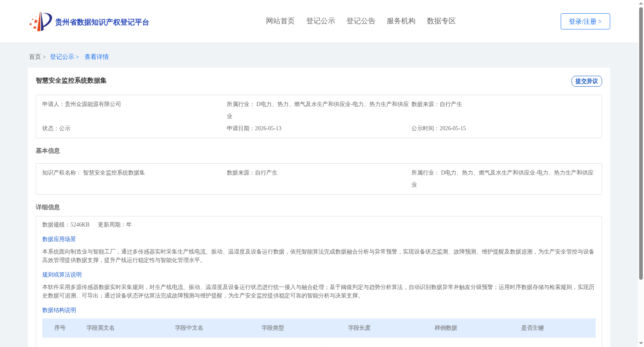The width and height of the screenshot is (644, 347).
Task: Click the 状态：公示 field
Action: [x=56, y=128]
